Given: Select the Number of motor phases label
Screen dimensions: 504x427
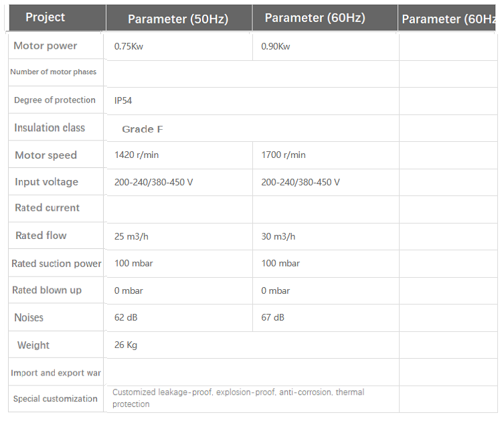Looking at the screenshot, I should tap(54, 72).
